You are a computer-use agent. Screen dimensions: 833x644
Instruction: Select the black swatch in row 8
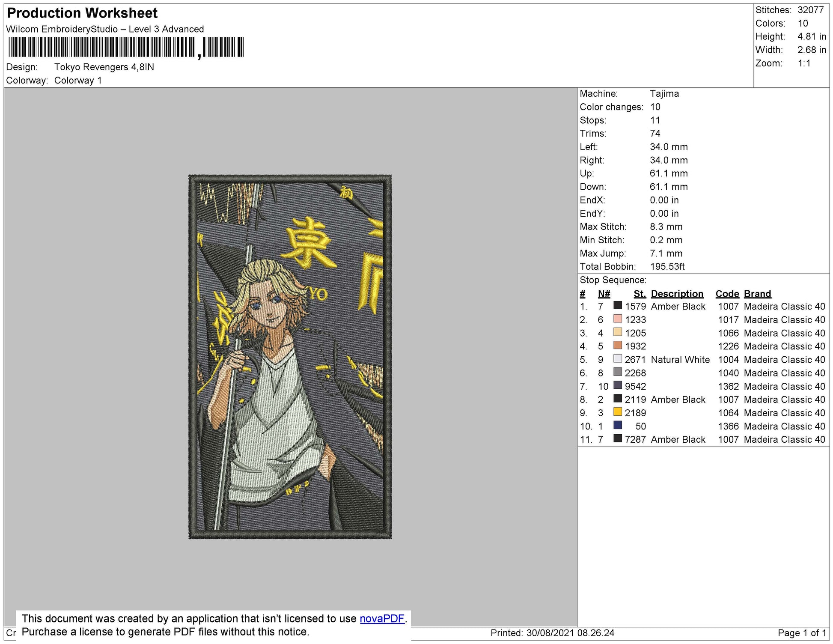click(617, 398)
